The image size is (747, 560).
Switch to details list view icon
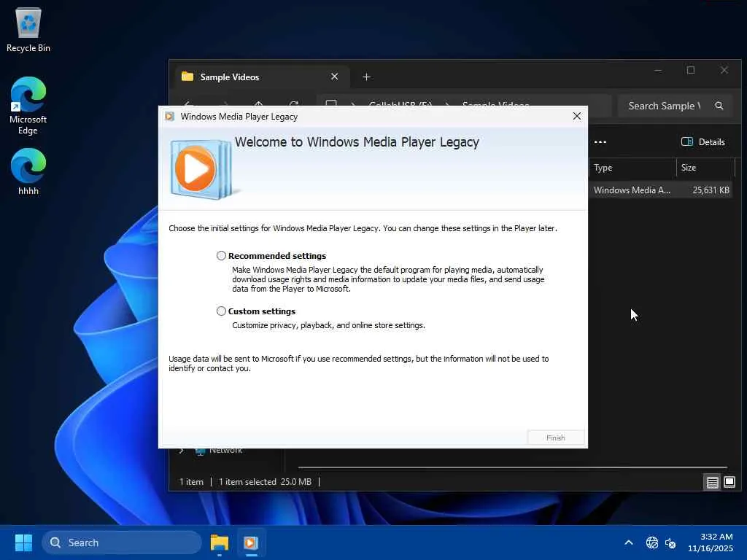[x=712, y=483]
